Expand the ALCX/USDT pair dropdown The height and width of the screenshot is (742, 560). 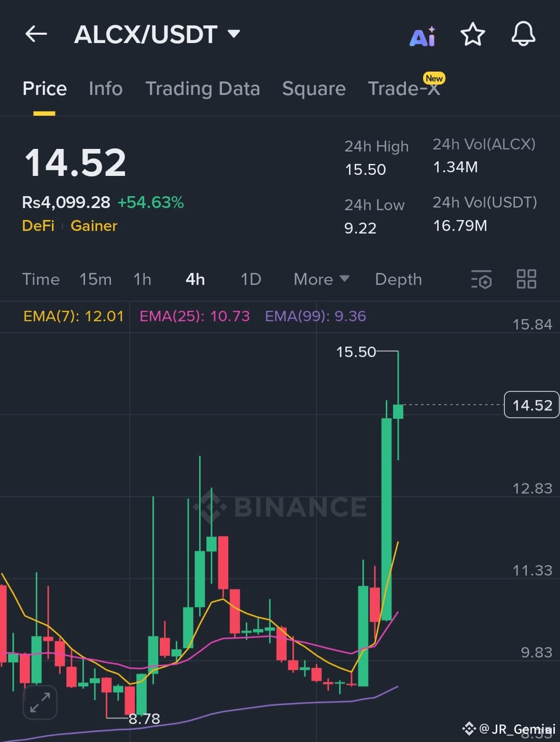click(x=234, y=34)
